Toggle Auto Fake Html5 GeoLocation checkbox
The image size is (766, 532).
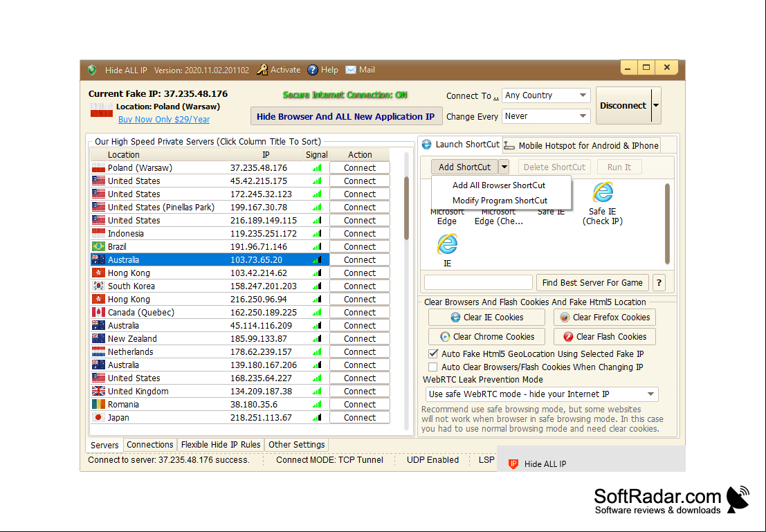pyautogui.click(x=433, y=354)
